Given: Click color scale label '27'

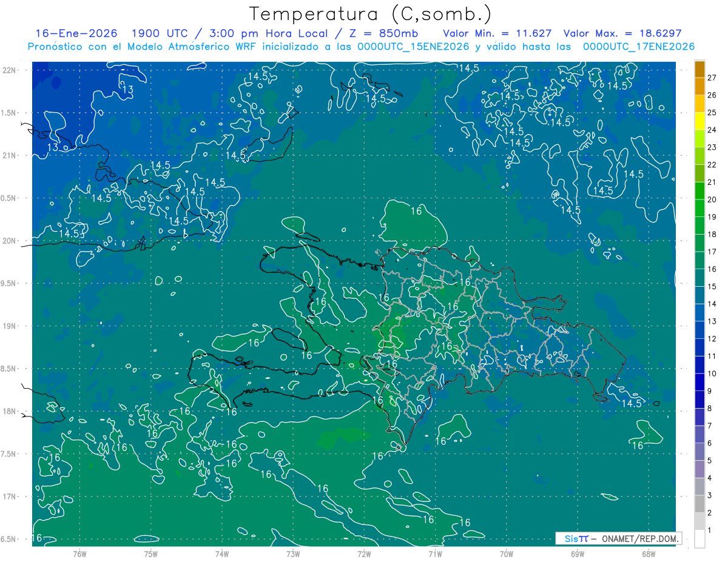Looking at the screenshot, I should coord(712,77).
